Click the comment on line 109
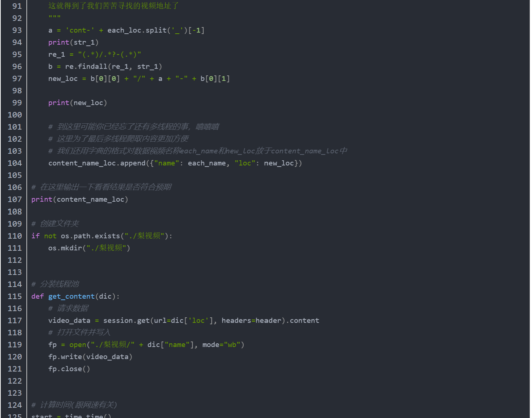This screenshot has width=532, height=418. 55,224
